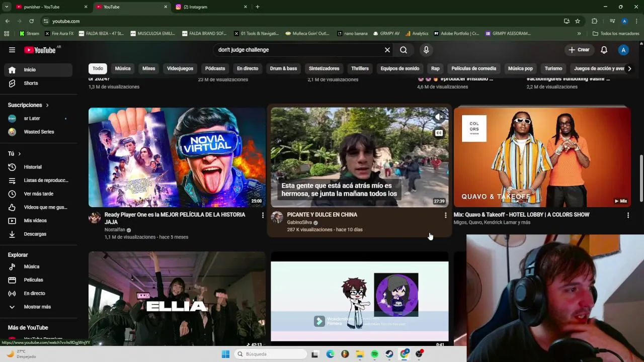Open Wasted Series subscription channel
Viewport: 644px width, 362px height.
(x=38, y=132)
